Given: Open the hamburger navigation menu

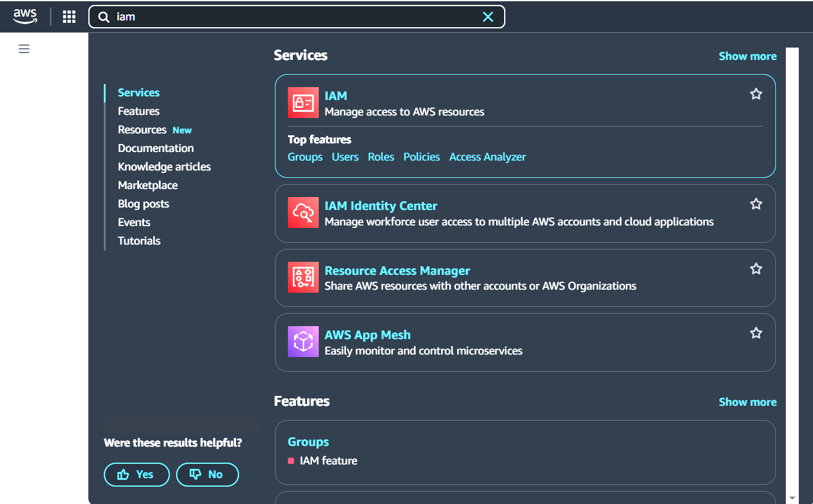Looking at the screenshot, I should tap(24, 49).
